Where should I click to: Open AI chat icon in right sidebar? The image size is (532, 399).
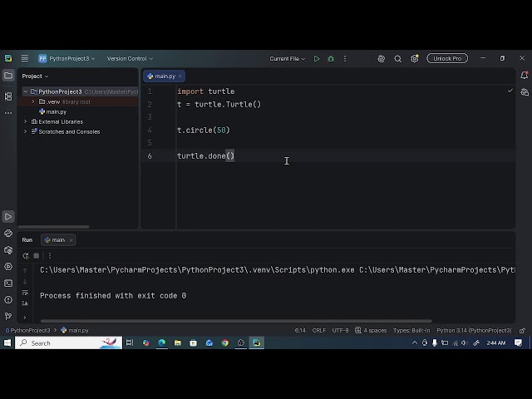tap(525, 92)
